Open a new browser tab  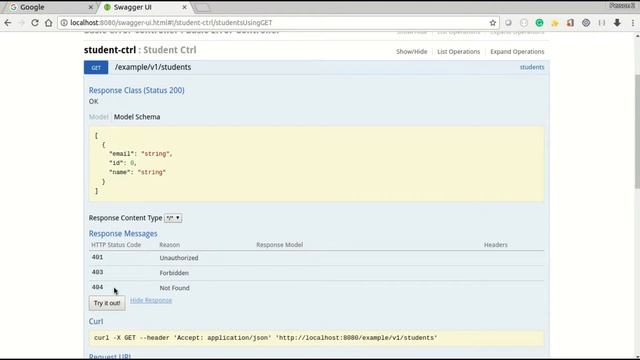(202, 7)
